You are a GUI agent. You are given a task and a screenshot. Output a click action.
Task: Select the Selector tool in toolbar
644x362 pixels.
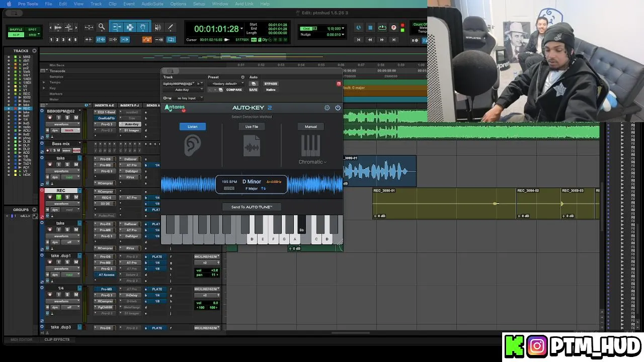click(x=130, y=27)
